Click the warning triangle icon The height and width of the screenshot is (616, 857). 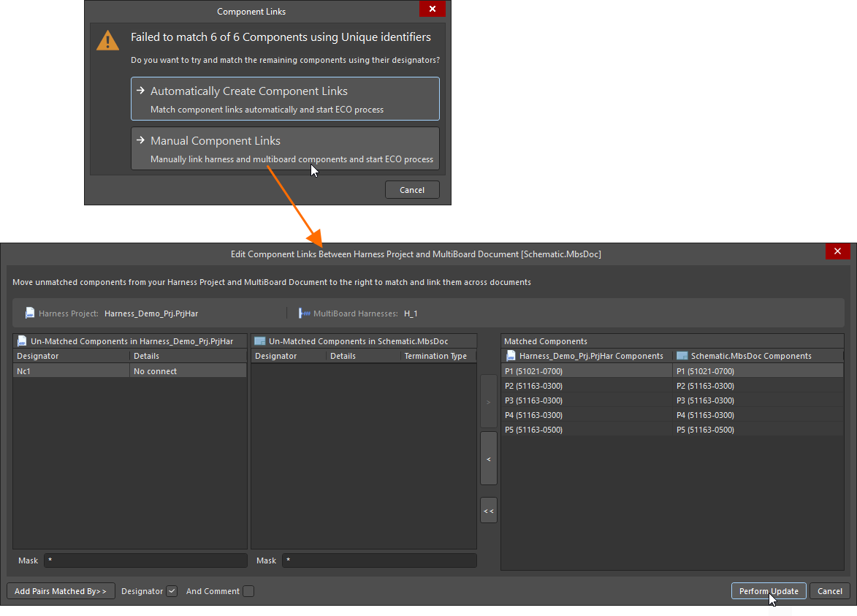point(107,40)
